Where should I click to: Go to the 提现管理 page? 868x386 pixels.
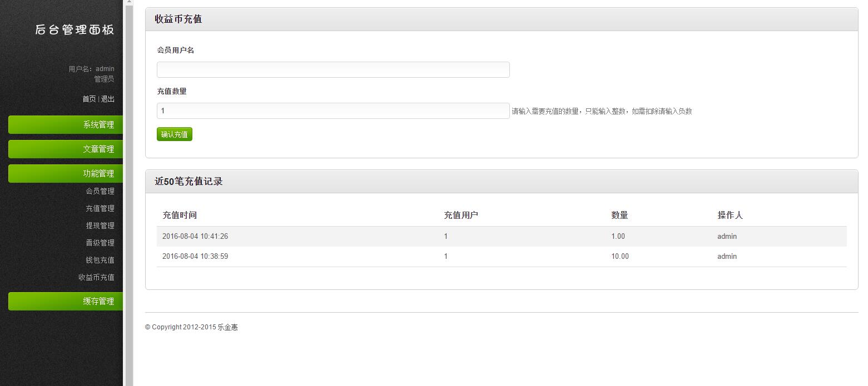pos(100,226)
